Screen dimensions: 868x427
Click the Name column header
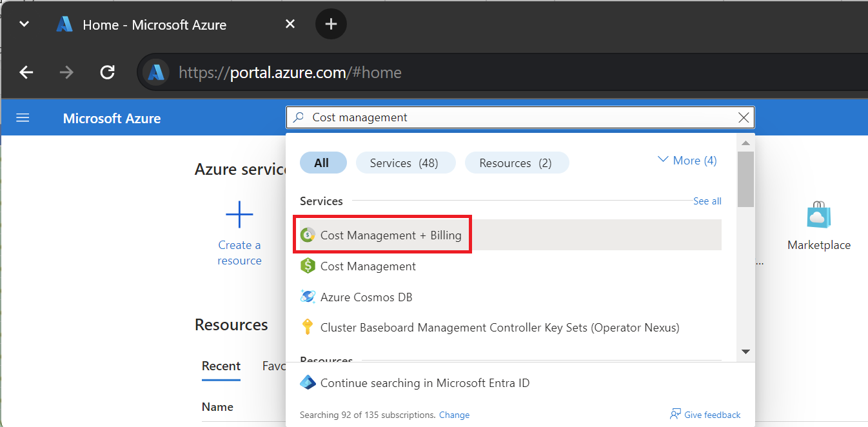(217, 407)
